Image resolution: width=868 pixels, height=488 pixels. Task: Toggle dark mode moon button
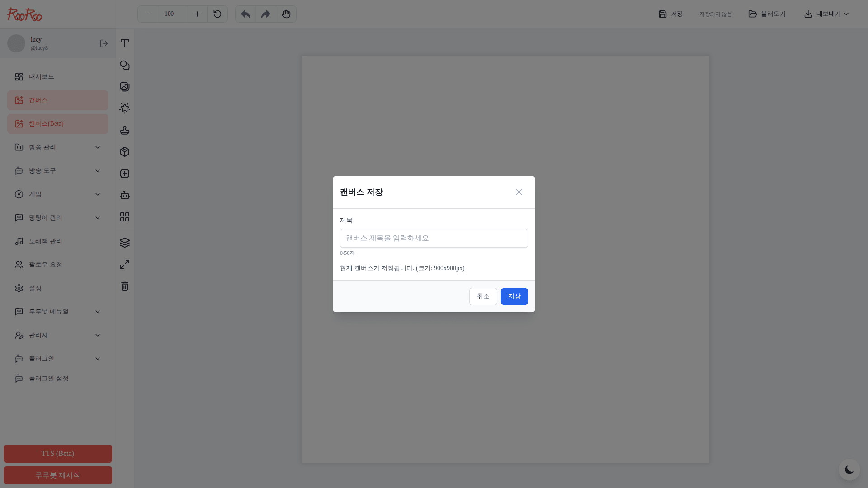(x=849, y=470)
